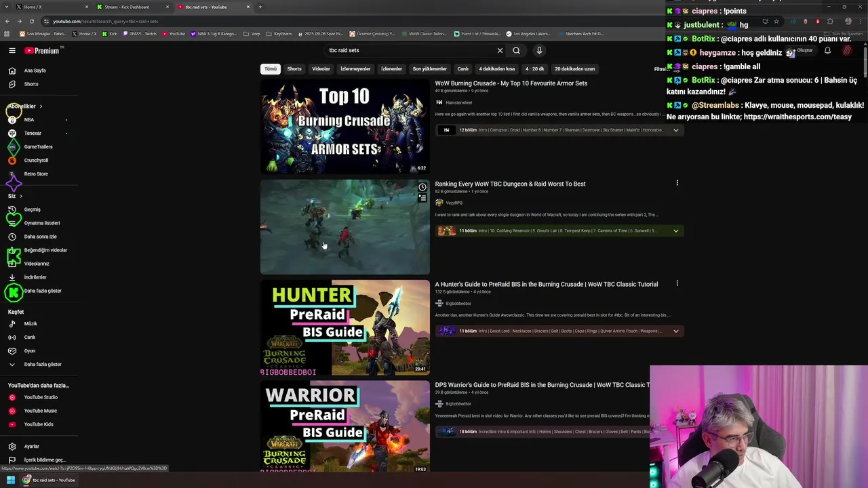Open the Retro Store subscription channel
The image size is (868, 488).
coord(36,174)
